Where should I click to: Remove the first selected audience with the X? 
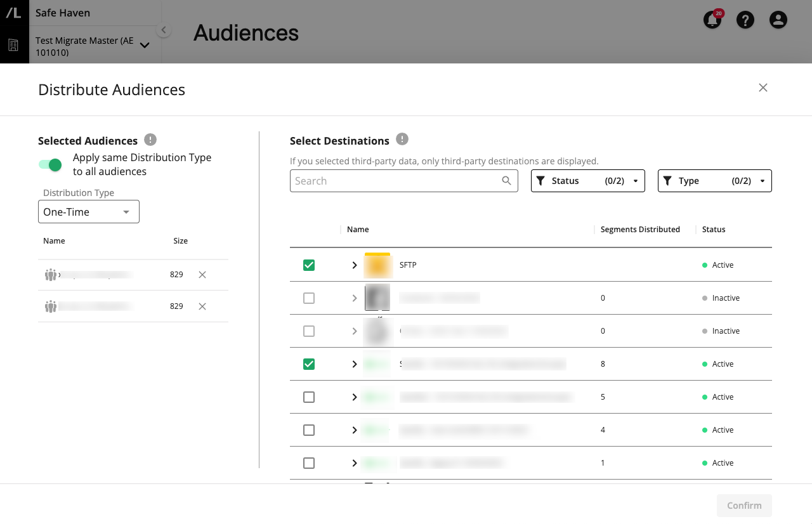point(202,275)
